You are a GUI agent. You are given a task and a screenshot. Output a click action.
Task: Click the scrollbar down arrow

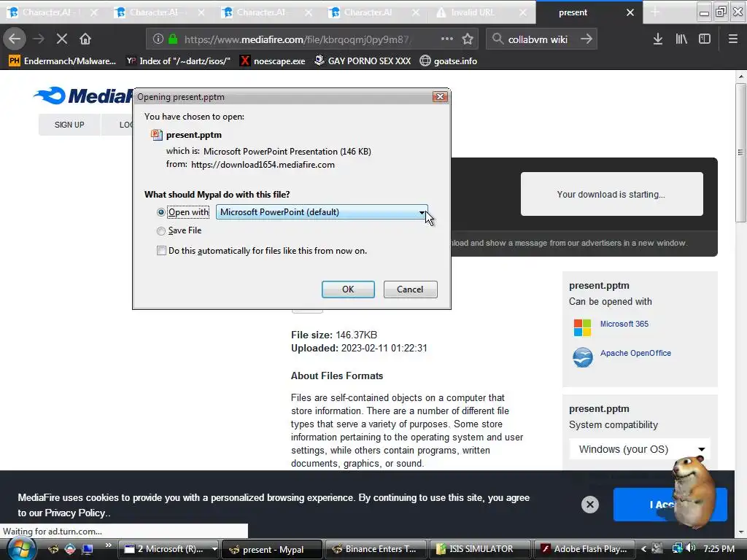coord(740,532)
